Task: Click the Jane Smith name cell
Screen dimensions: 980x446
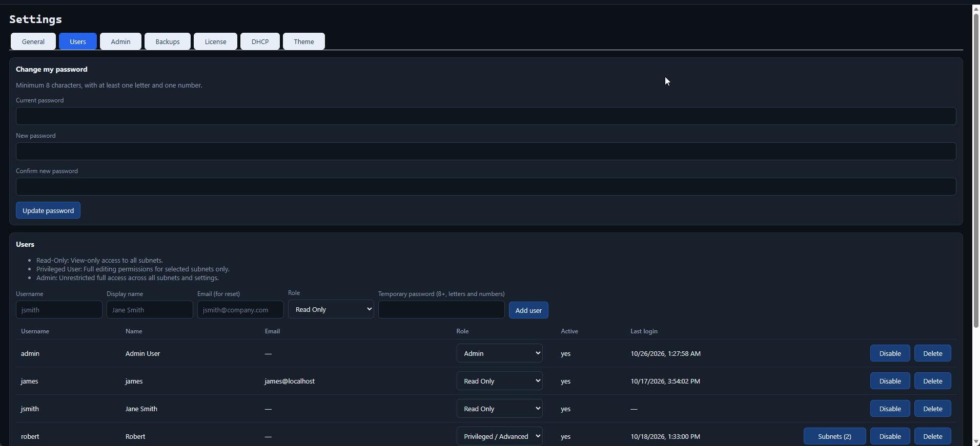Action: [x=141, y=409]
